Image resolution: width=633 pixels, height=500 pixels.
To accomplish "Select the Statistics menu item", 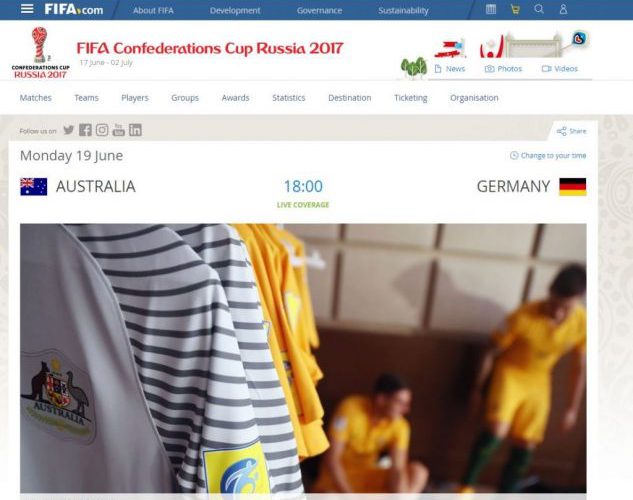I will [x=289, y=98].
